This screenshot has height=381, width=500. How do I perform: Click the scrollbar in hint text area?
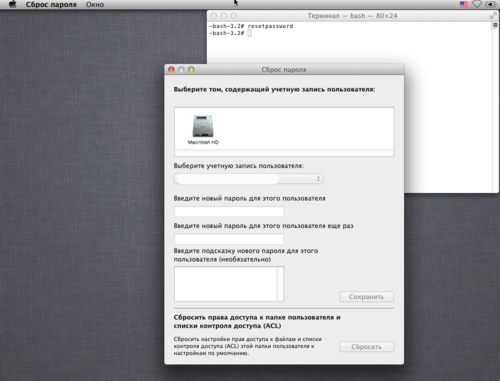coord(280,284)
